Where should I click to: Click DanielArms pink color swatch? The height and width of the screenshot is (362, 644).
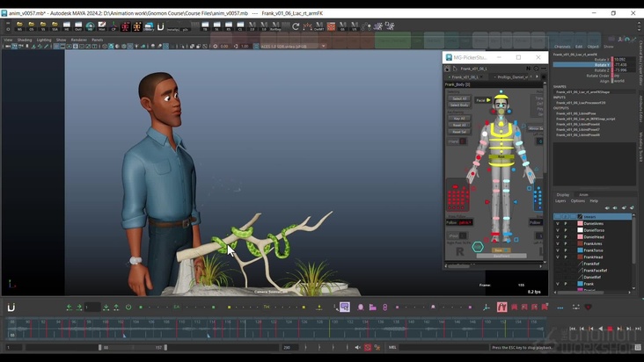pyautogui.click(x=581, y=223)
